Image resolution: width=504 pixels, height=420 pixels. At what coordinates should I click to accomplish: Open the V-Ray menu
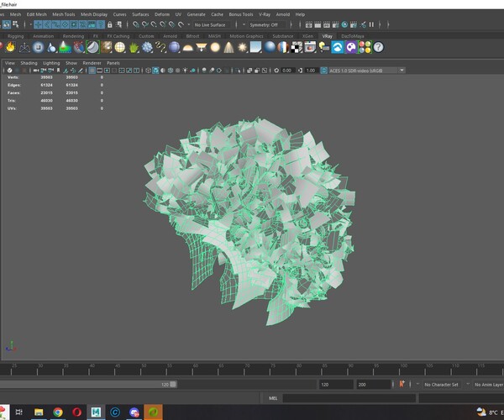pos(265,14)
